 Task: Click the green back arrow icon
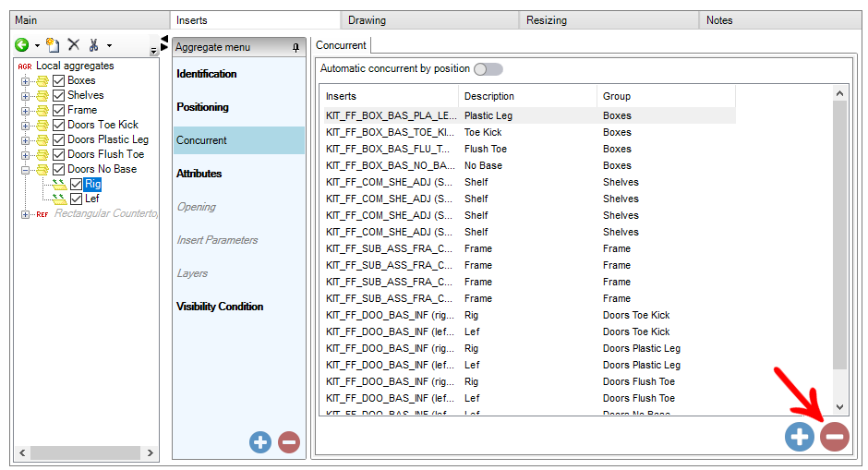[x=22, y=45]
